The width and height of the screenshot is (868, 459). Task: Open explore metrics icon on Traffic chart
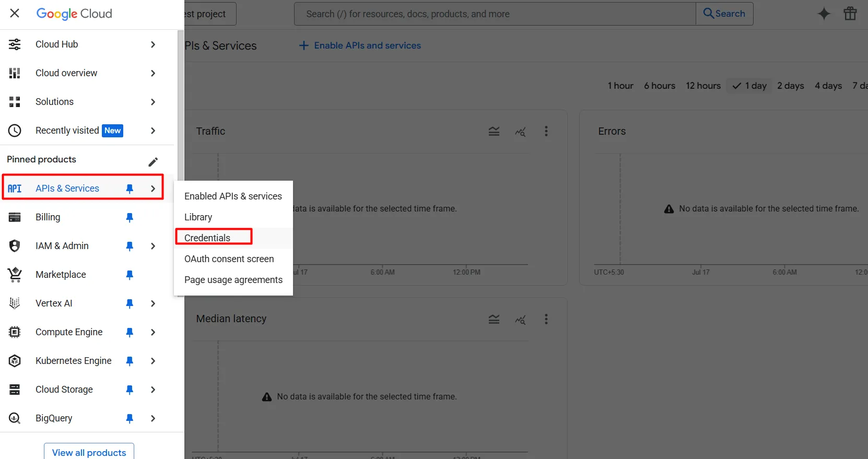coord(520,132)
